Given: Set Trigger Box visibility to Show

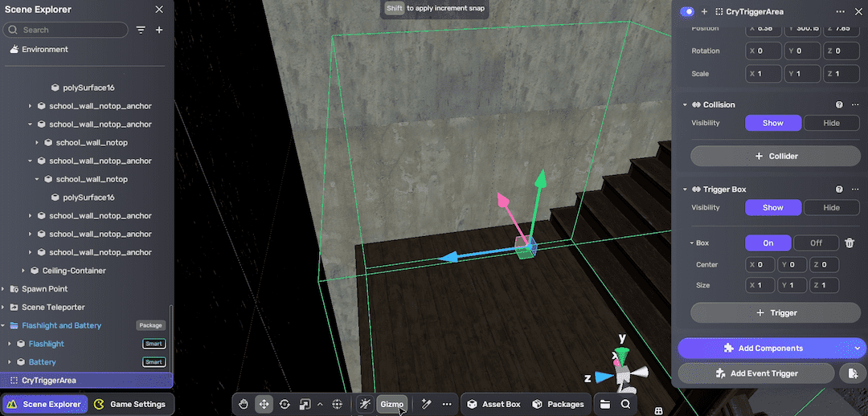Looking at the screenshot, I should (x=773, y=207).
